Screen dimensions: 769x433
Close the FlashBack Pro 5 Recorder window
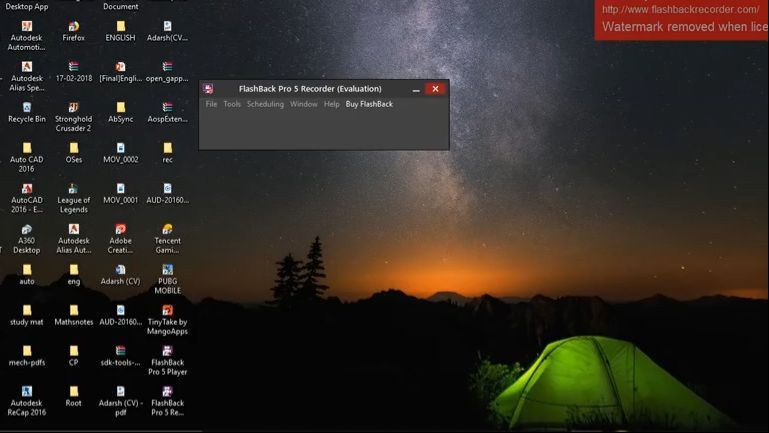pos(435,89)
